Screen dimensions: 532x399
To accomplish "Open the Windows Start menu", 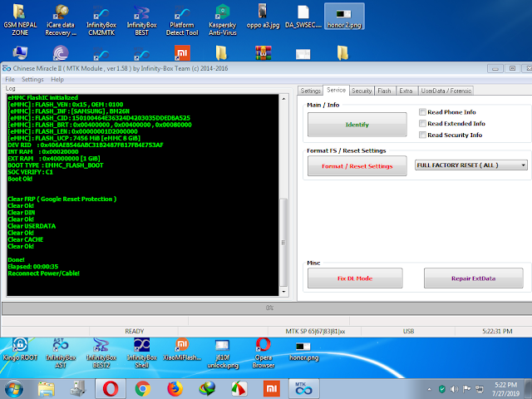I will [14, 389].
